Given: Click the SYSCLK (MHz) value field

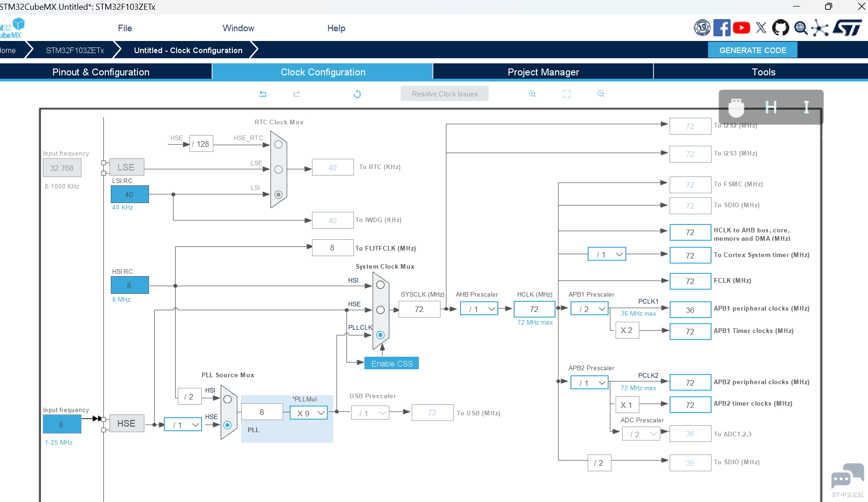Looking at the screenshot, I should tap(419, 309).
